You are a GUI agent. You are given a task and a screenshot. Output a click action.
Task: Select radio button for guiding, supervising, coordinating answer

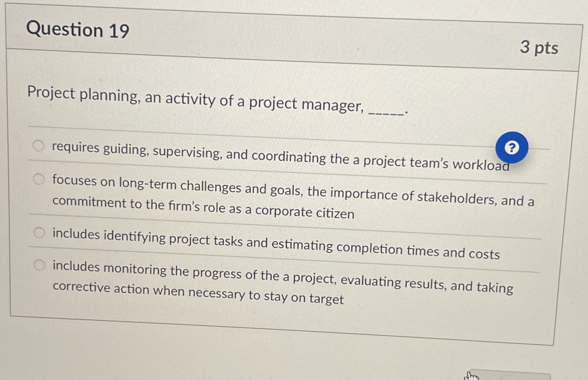point(39,146)
